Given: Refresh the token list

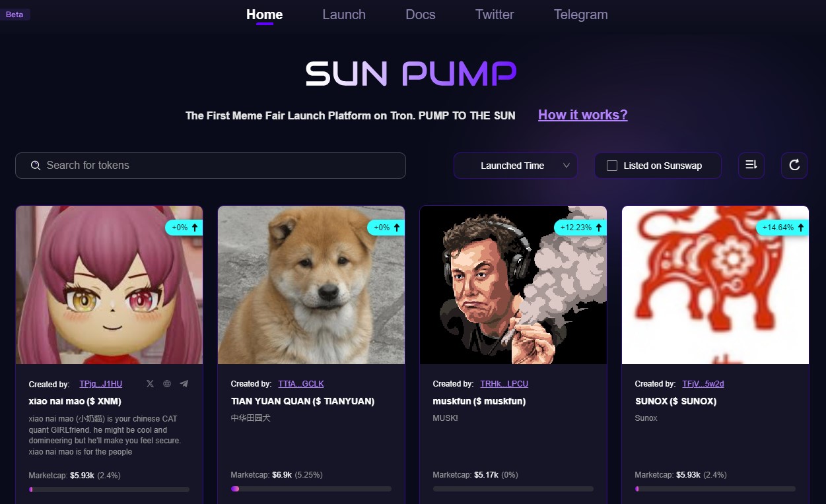Looking at the screenshot, I should (x=794, y=165).
